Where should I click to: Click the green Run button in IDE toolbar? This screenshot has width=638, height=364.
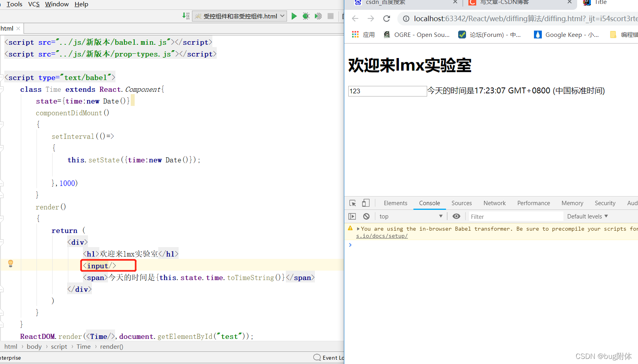click(x=294, y=16)
